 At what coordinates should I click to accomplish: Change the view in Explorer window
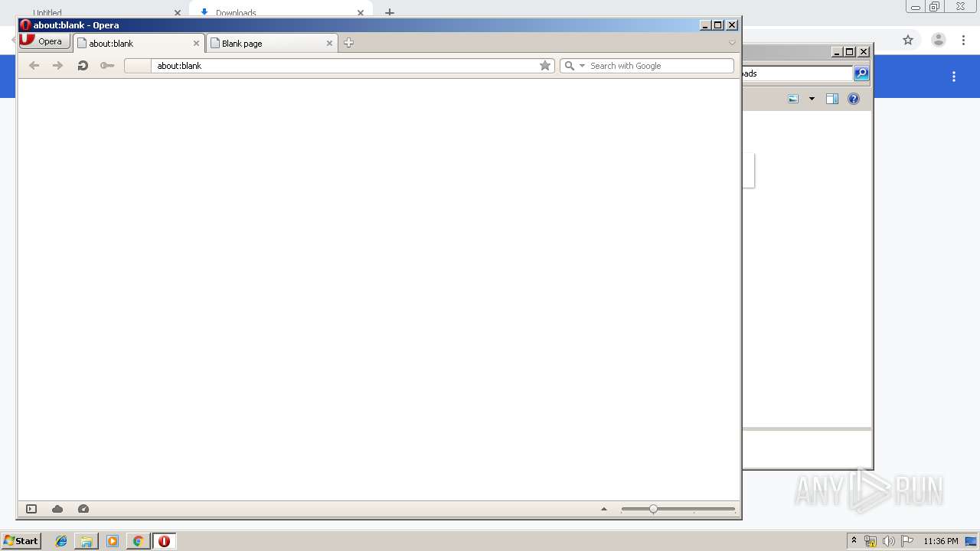[x=793, y=99]
